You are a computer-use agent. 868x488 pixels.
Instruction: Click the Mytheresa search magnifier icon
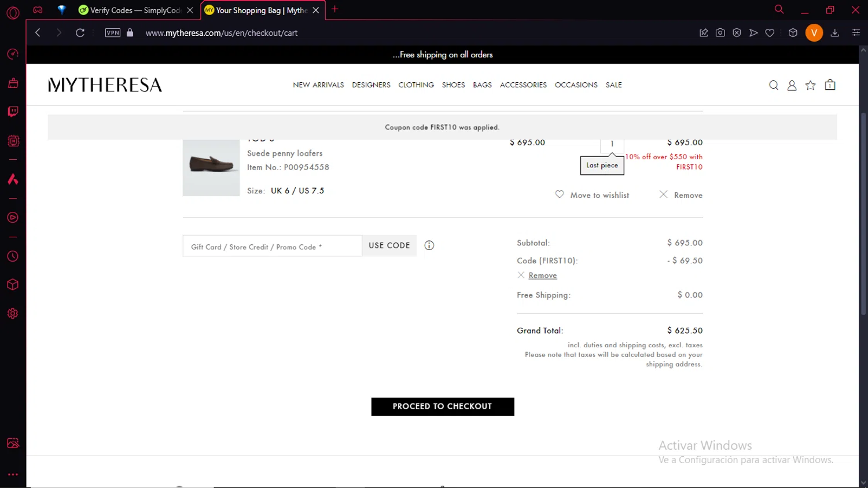pyautogui.click(x=774, y=85)
